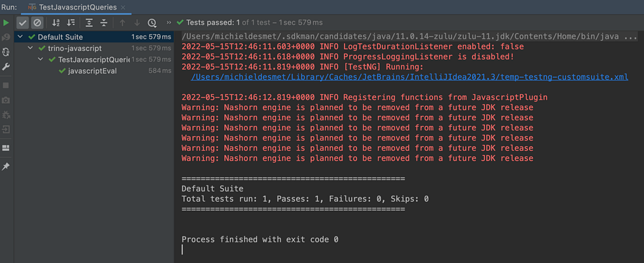The height and width of the screenshot is (263, 644).
Task: Collapse the TestJavascriptQueries tree node
Action: click(41, 59)
